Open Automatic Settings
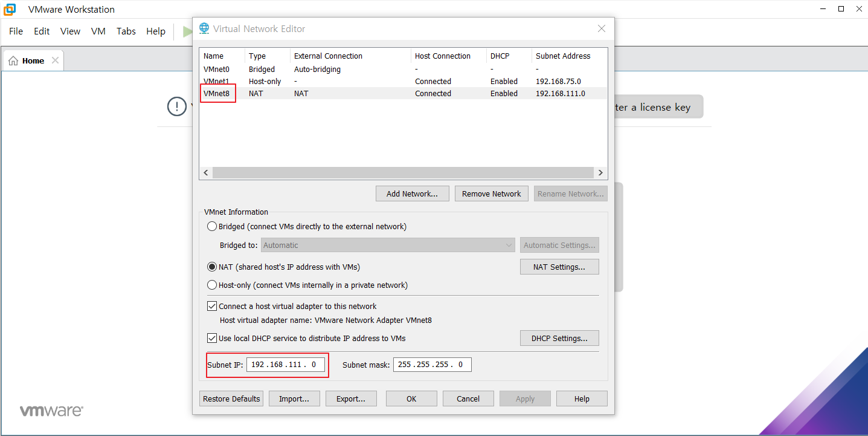The width and height of the screenshot is (868, 436). [559, 246]
